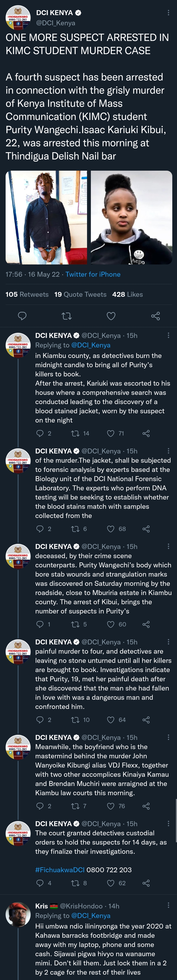The width and height of the screenshot is (177, 980).
Task: Open more options on Kris's reply
Action: coord(168,905)
